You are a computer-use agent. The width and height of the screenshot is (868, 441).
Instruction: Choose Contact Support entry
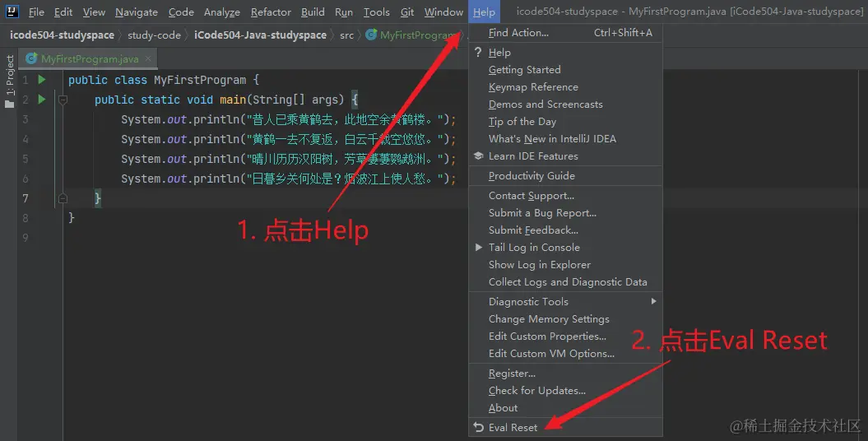pyautogui.click(x=566, y=195)
